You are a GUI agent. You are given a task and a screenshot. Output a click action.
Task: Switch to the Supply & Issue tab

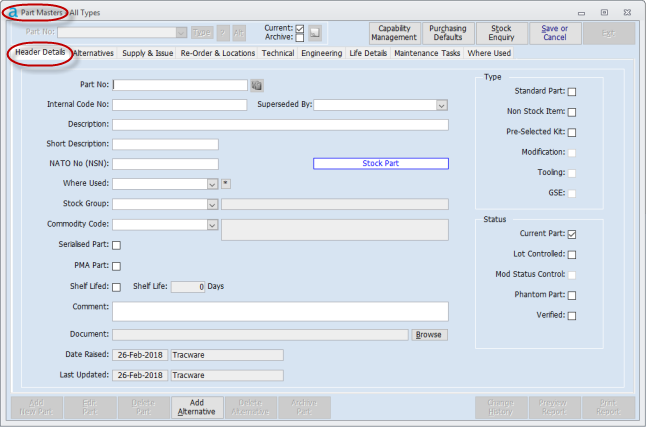click(x=148, y=53)
